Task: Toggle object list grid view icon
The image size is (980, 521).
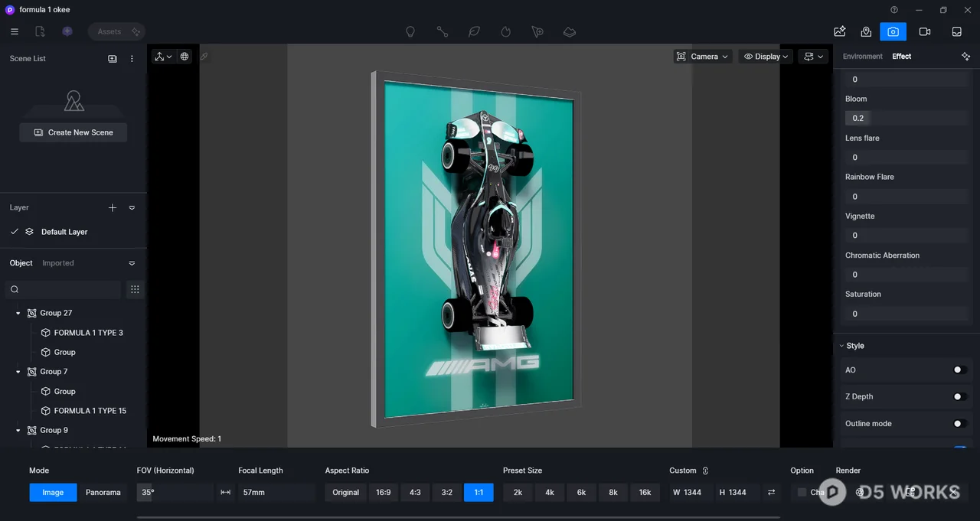Action: [x=135, y=289]
